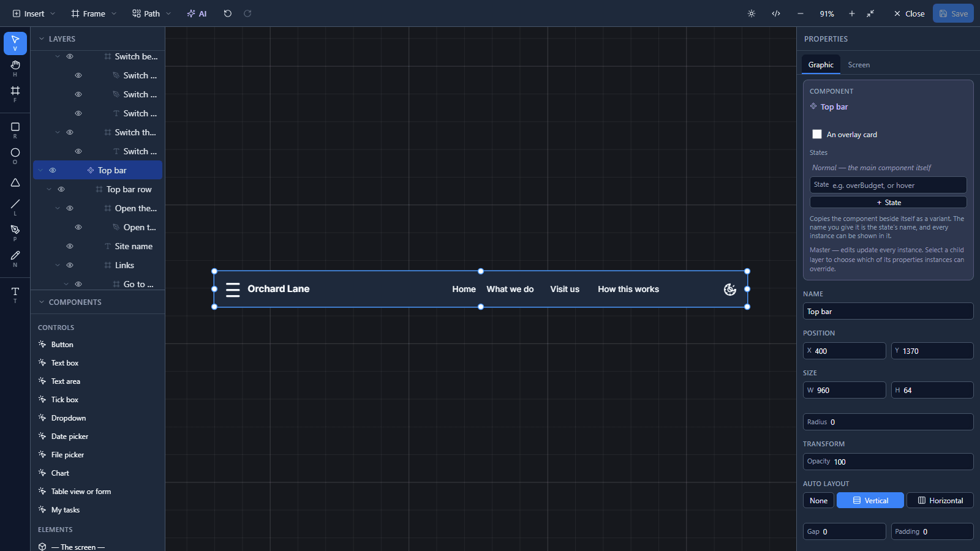Zoom in with the plus icon
980x551 pixels.
pos(851,13)
